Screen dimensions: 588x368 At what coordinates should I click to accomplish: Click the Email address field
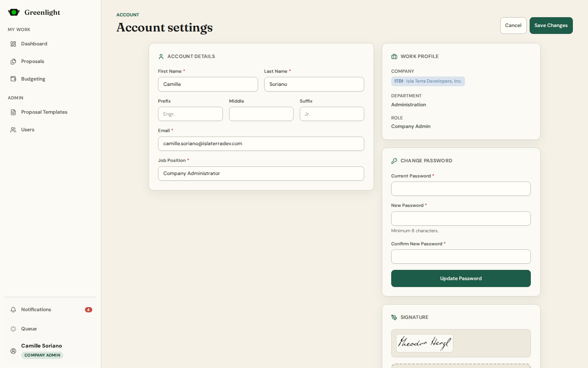tap(261, 144)
